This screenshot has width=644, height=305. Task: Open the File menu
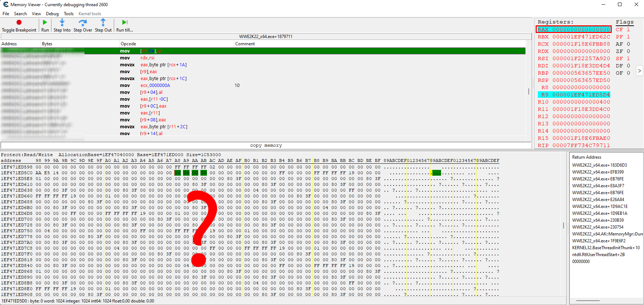pos(6,14)
